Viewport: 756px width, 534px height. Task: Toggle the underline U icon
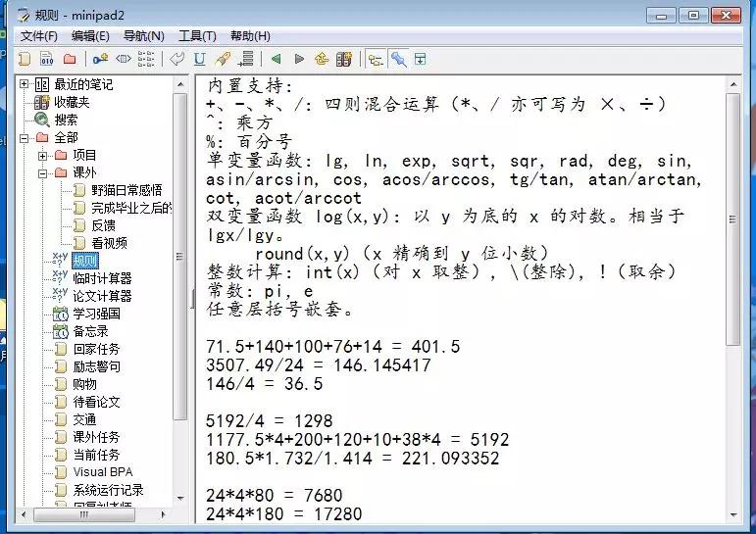click(200, 60)
